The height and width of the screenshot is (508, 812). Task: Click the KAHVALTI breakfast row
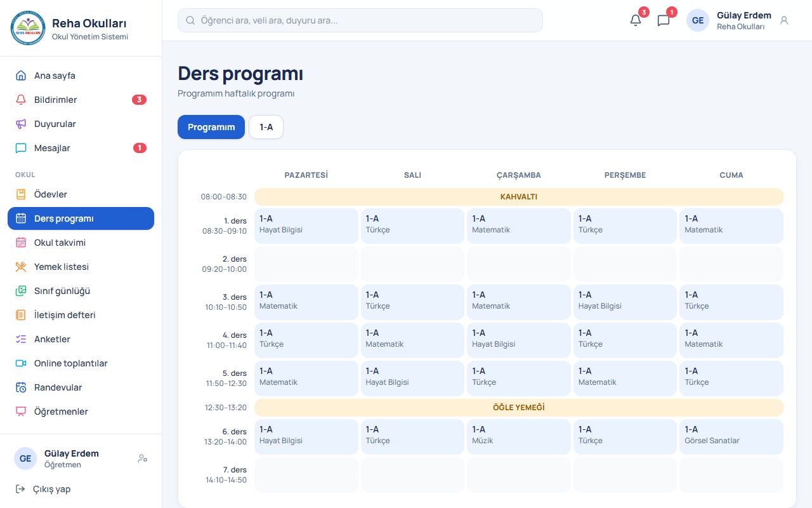click(519, 197)
